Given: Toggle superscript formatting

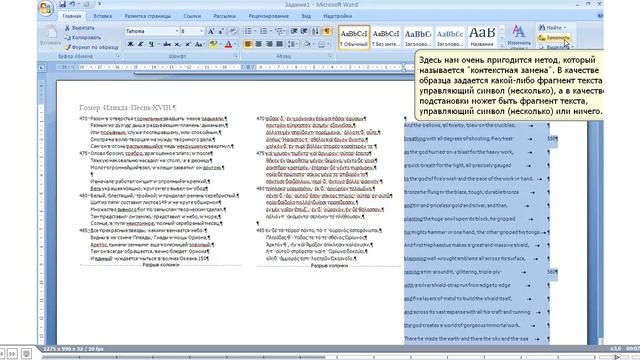Looking at the screenshot, I should pos(188,44).
